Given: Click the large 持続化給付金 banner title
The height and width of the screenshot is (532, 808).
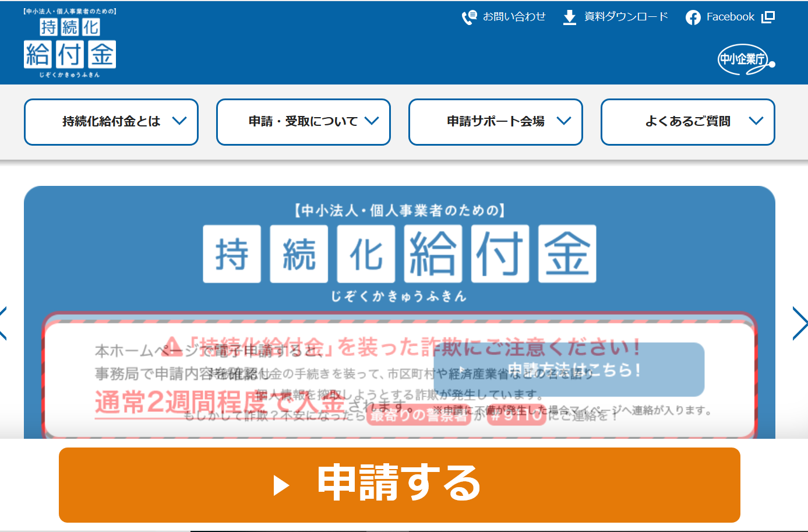Looking at the screenshot, I should tap(399, 254).
